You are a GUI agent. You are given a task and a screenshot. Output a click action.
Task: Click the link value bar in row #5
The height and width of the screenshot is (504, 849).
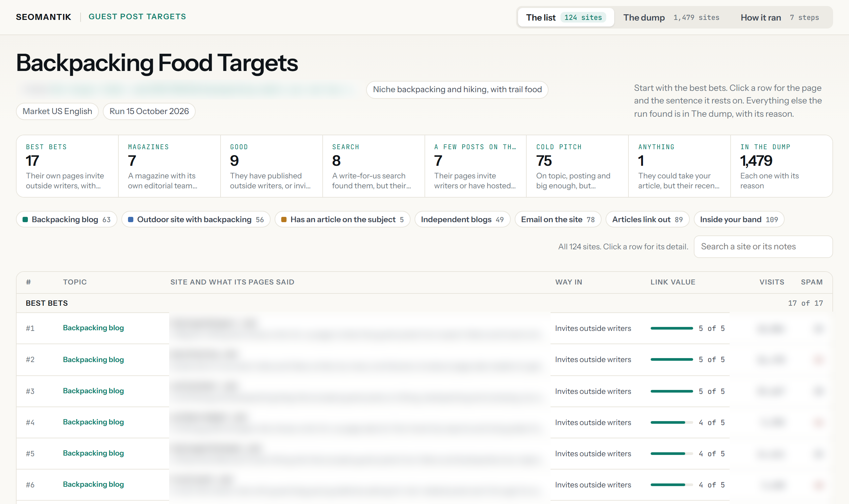672,453
